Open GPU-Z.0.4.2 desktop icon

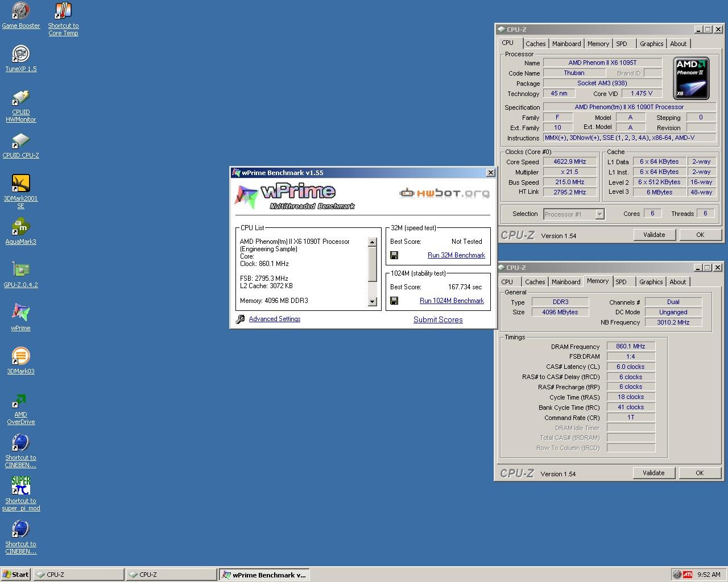(21, 275)
